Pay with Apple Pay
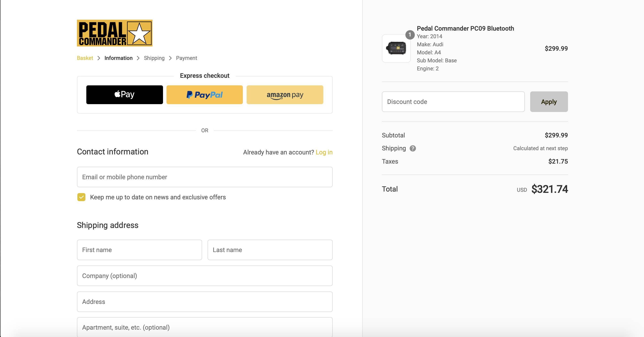Viewport: 644px width, 337px height. (x=125, y=95)
